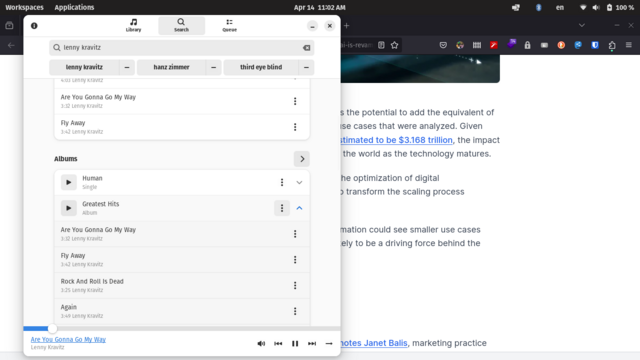Open menu for top Fly Away track
This screenshot has height=360, width=640.
point(295,127)
